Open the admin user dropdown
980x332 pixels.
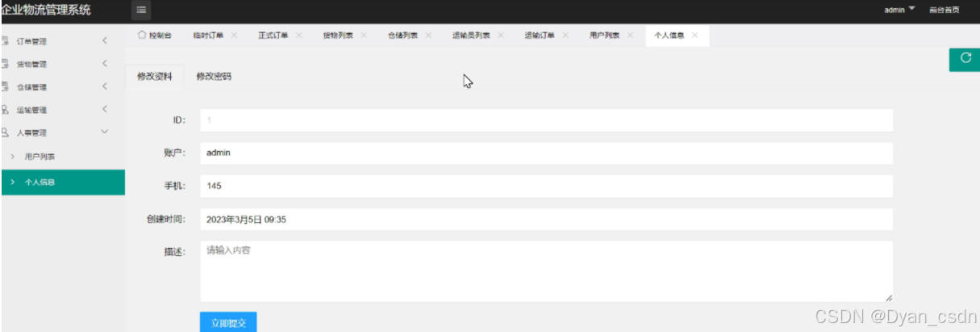click(899, 10)
